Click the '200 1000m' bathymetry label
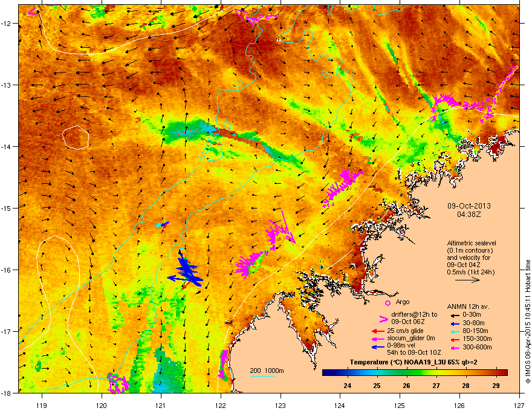The width and height of the screenshot is (532, 411). pyautogui.click(x=267, y=371)
